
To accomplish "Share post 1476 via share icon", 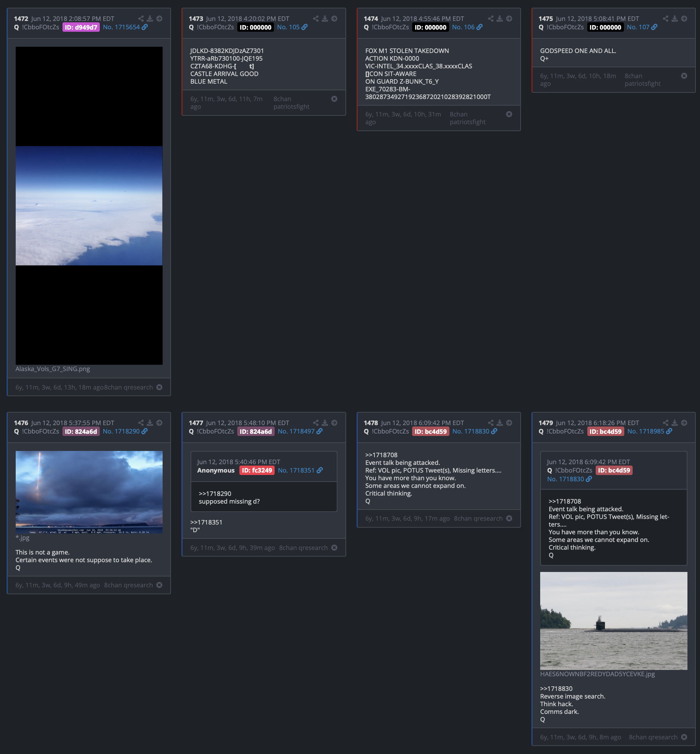I will point(141,423).
